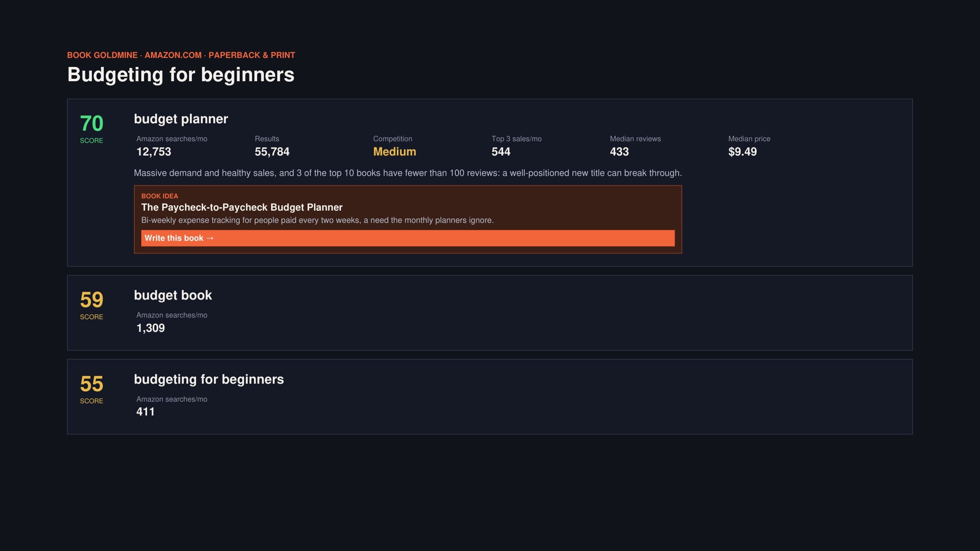Click the 12,753 Amazon searches value

154,152
